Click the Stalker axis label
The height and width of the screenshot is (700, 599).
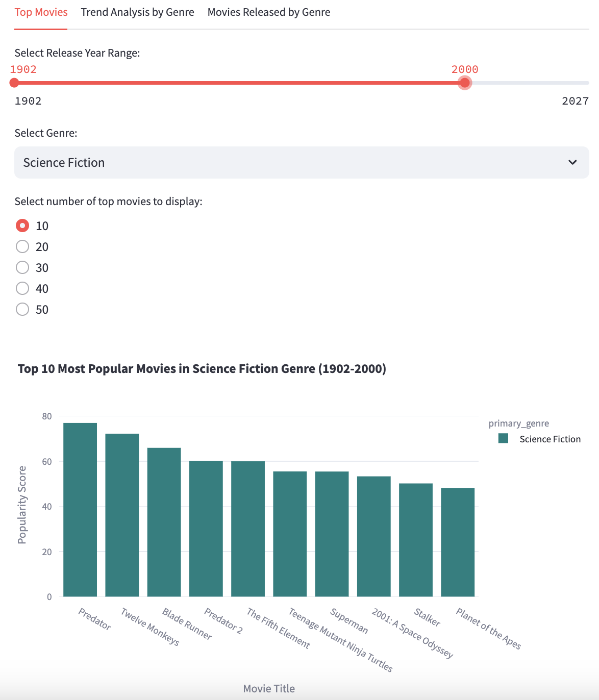click(x=426, y=618)
